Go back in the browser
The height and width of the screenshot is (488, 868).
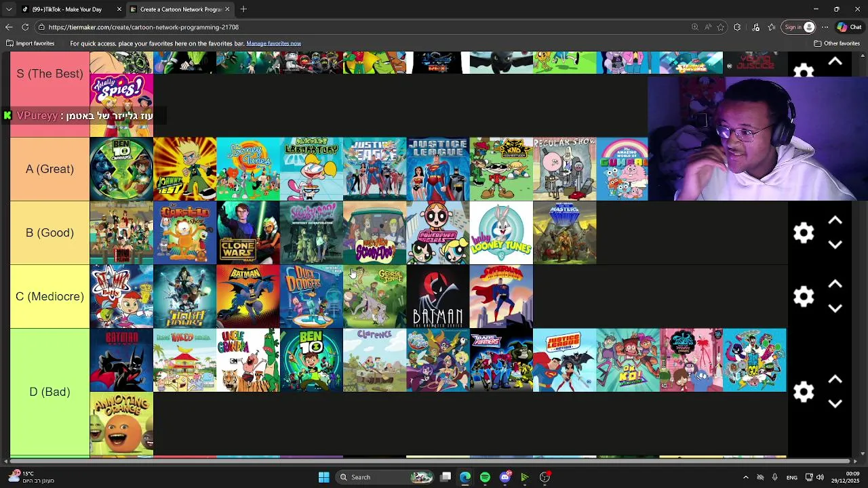pos(9,27)
